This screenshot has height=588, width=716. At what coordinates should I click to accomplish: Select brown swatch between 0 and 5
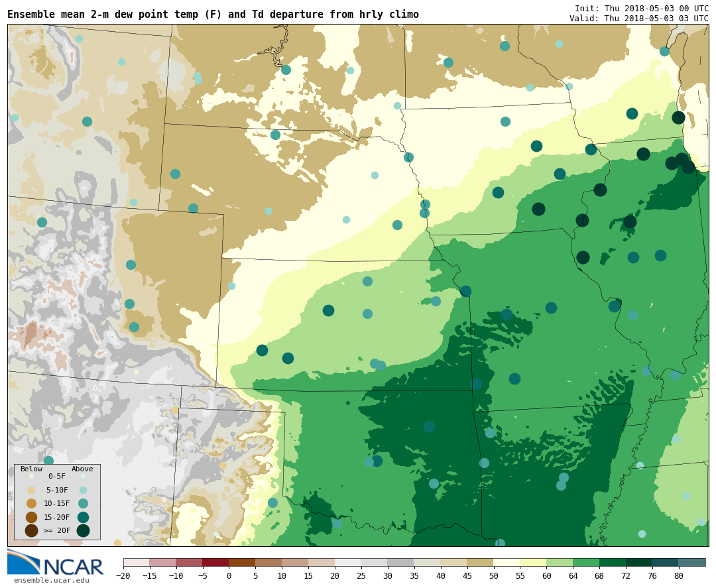[x=242, y=562]
